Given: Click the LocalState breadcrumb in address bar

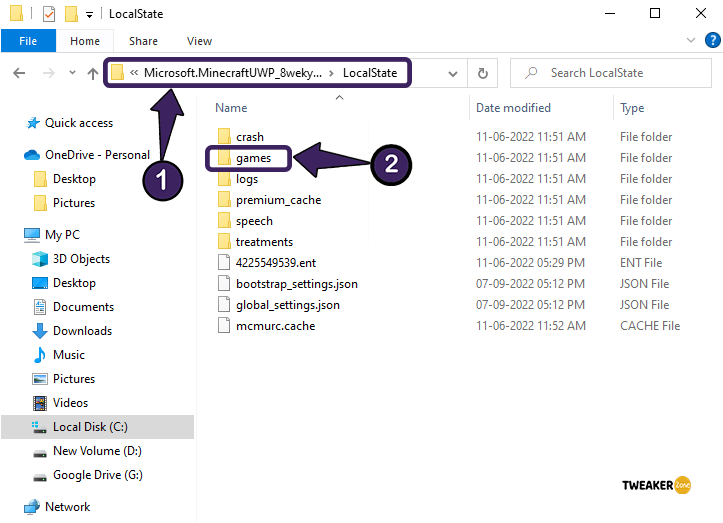Looking at the screenshot, I should click(x=370, y=73).
